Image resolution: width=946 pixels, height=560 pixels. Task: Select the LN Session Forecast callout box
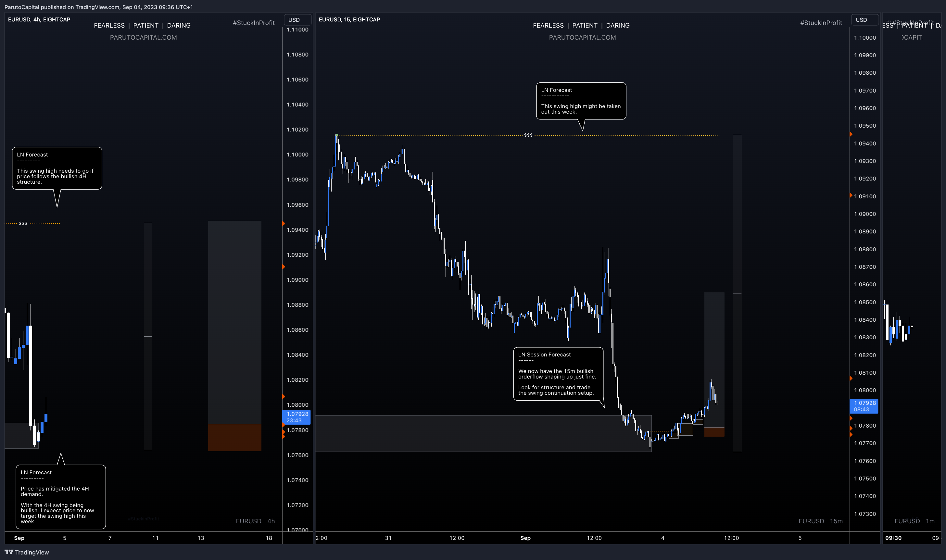click(x=558, y=374)
